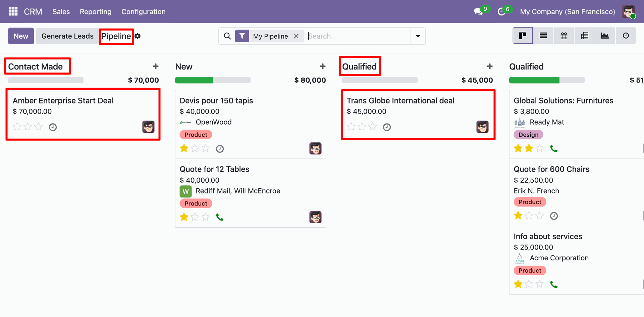Screen dimensions: 644x317
Task: Open the activities clock icon in navbar
Action: [501, 12]
